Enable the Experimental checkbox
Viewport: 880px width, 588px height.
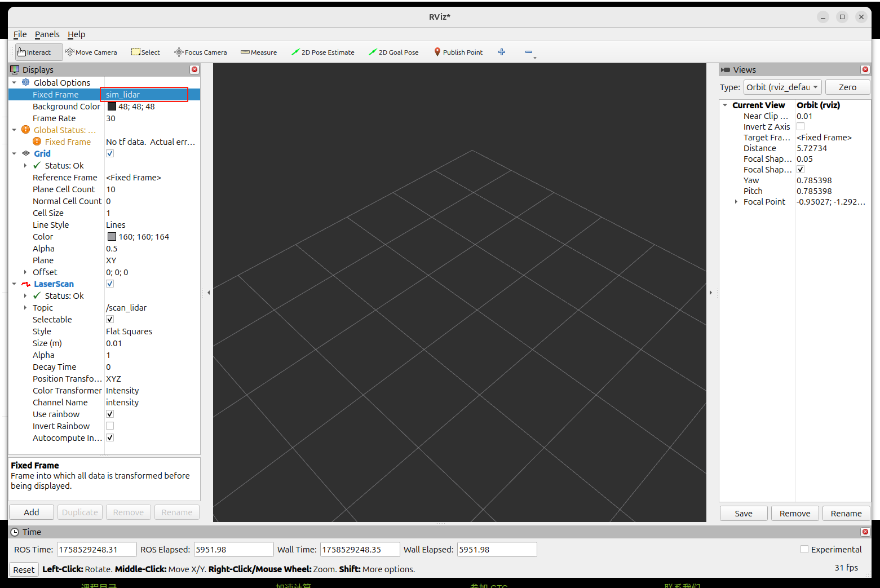tap(804, 549)
